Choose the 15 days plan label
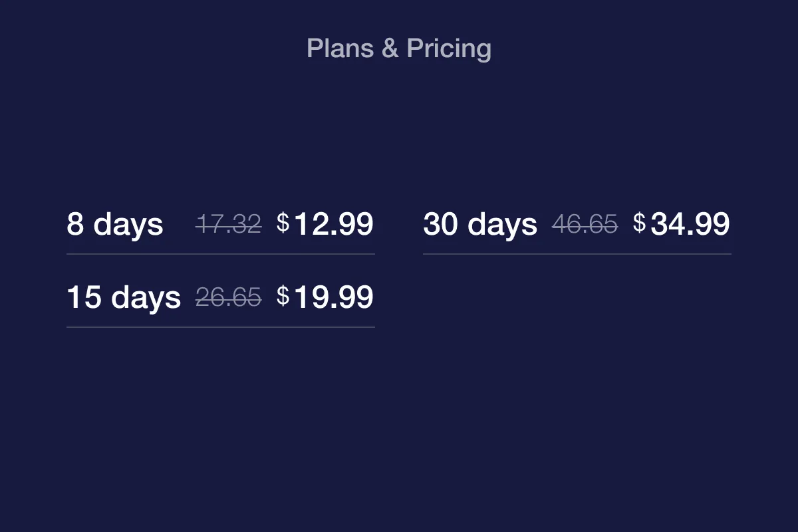This screenshot has width=798, height=532. [x=124, y=297]
